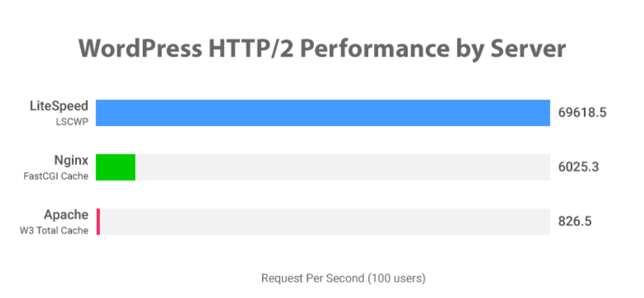The height and width of the screenshot is (298, 644).
Task: Select the 69618.5 value label
Action: pos(582,113)
